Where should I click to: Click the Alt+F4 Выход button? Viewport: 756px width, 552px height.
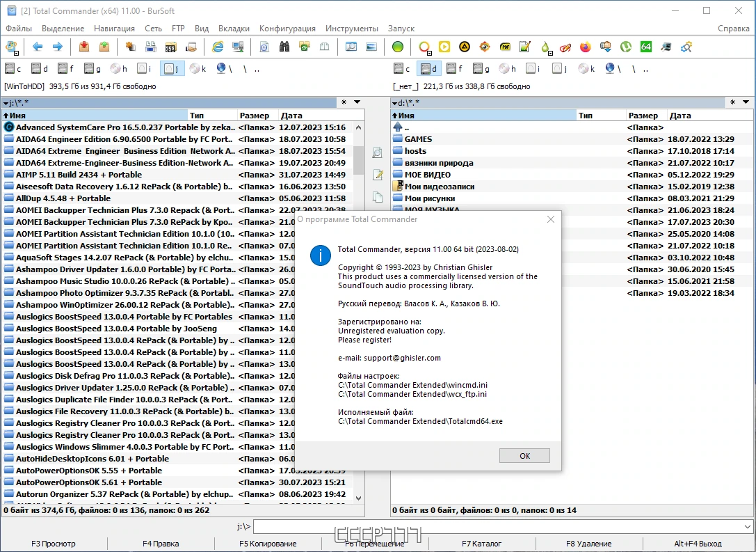(698, 544)
